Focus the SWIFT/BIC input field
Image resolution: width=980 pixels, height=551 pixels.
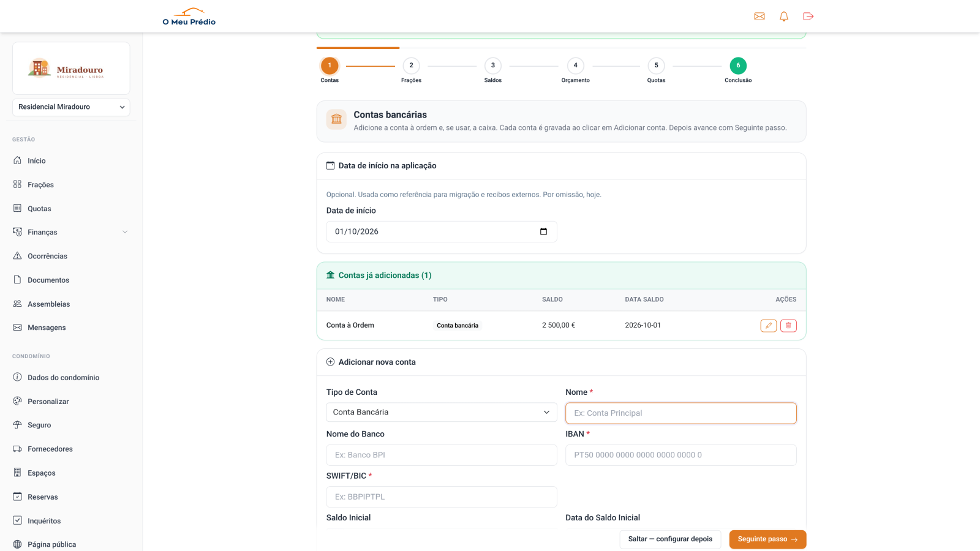(x=442, y=497)
